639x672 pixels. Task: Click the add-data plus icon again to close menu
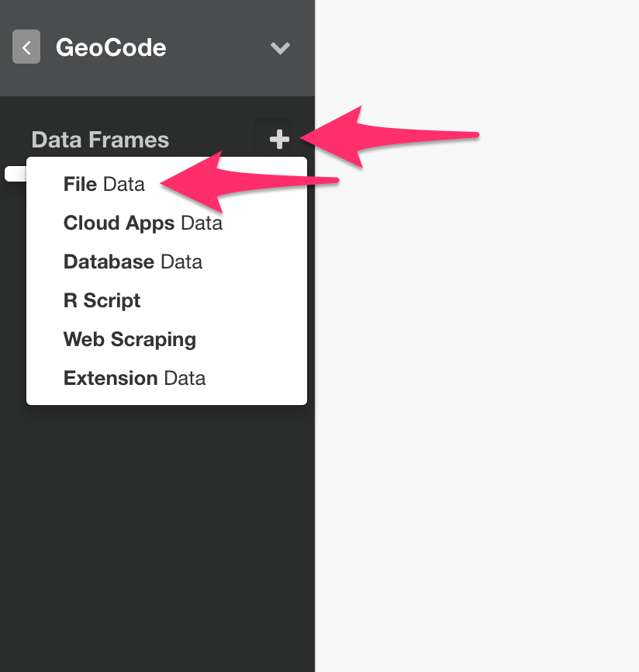click(279, 139)
